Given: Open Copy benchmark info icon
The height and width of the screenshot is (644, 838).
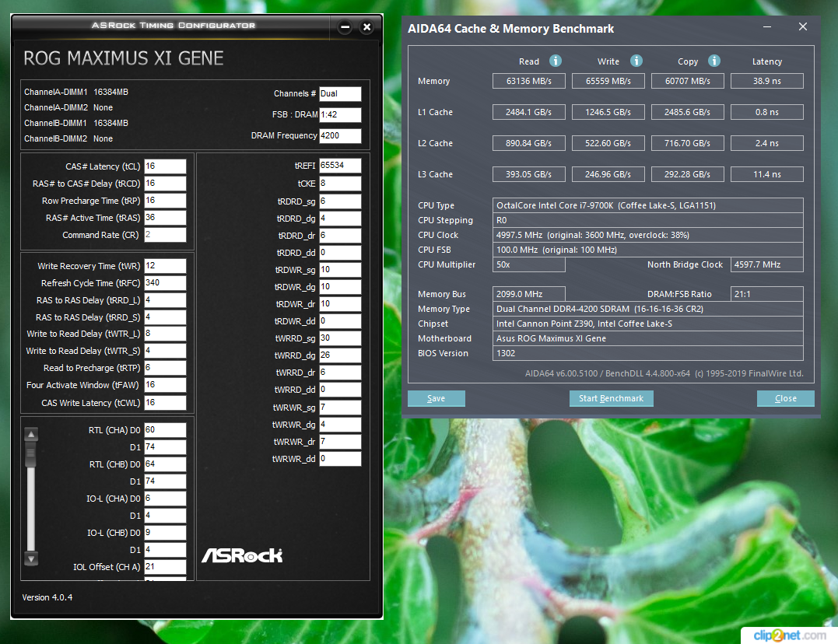Looking at the screenshot, I should coord(714,61).
